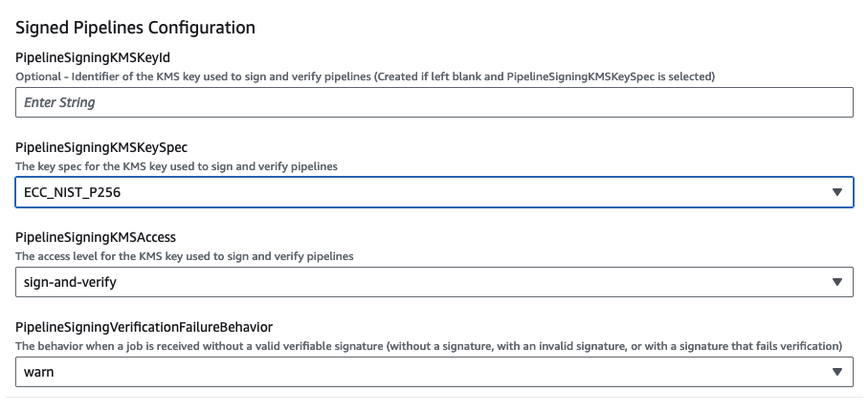This screenshot has width=868, height=412.
Task: Click the arrow icon beside sign-and-verify
Action: 836,282
